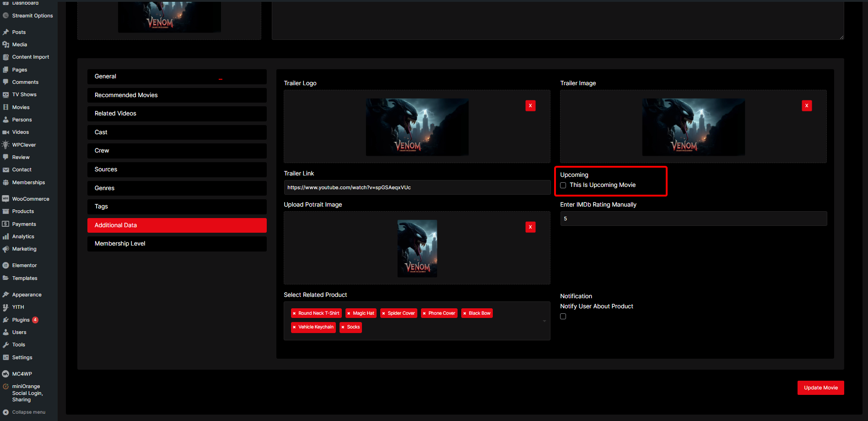Click the IMDb Rating input field

click(694, 219)
